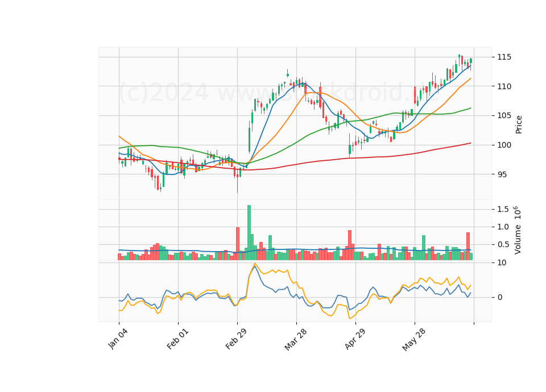Click the 1.5 volume tick label
Screen dimensions: 546x392
coord(503,209)
